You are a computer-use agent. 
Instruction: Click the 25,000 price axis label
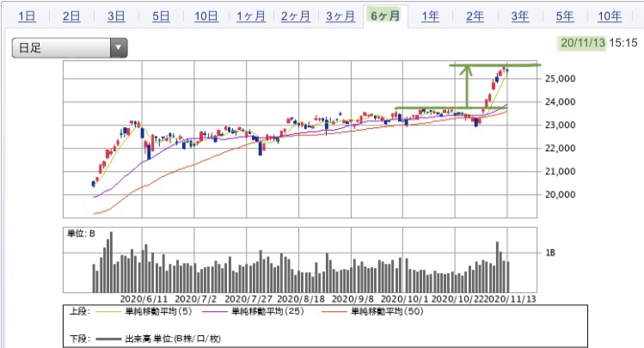tap(561, 78)
